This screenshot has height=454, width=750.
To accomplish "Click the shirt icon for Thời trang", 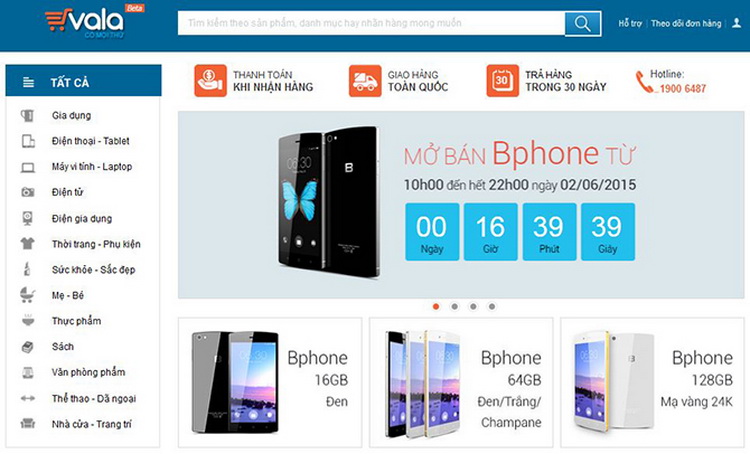I will click(27, 244).
